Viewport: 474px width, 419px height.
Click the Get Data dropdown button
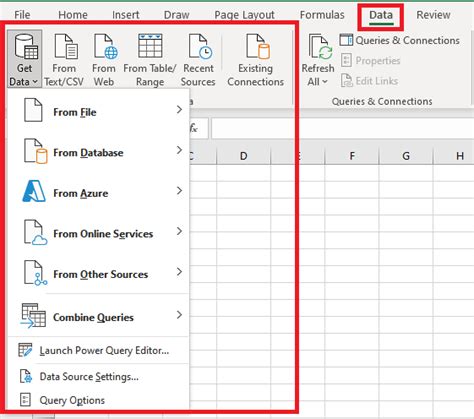[24, 59]
